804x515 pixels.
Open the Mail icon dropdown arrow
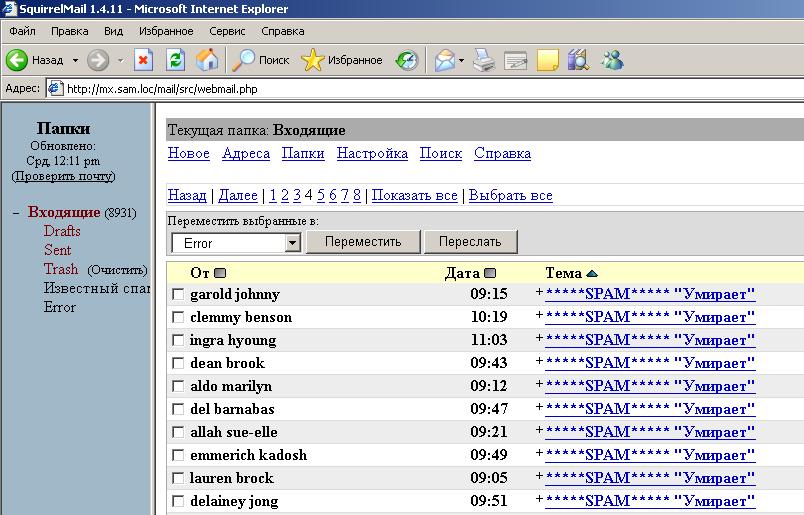(461, 61)
